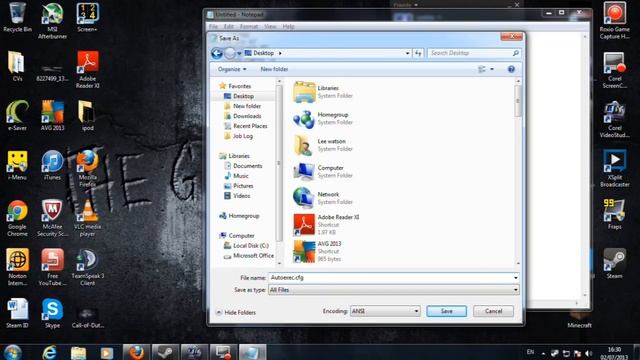Open Internet Explorer from the taskbar
Screen dimensions: 640x360
point(49,352)
